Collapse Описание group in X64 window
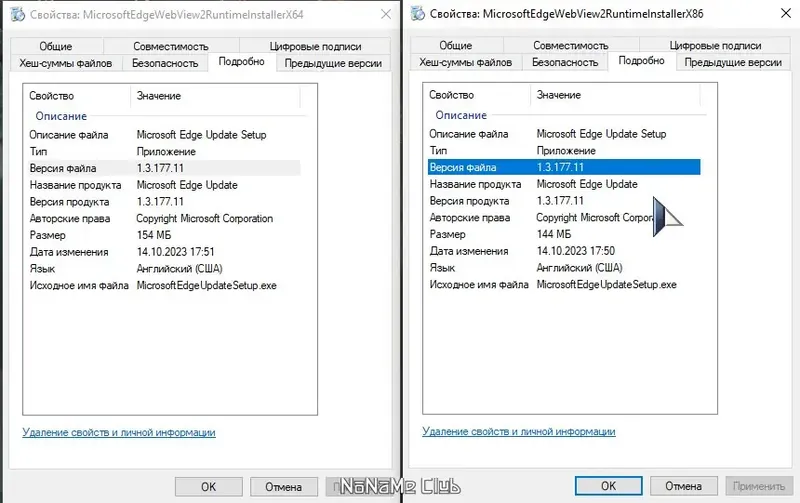800x503 pixels. [x=61, y=116]
